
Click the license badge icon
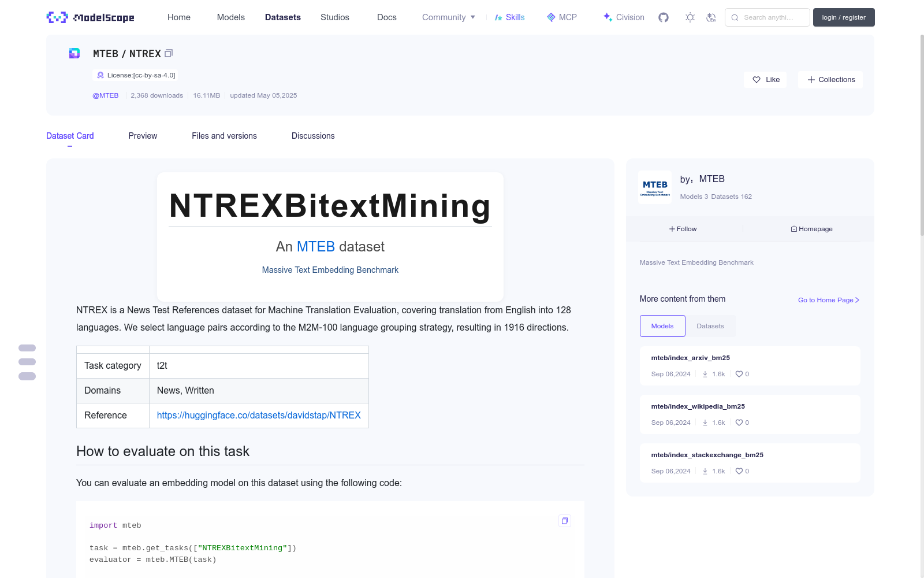100,75
